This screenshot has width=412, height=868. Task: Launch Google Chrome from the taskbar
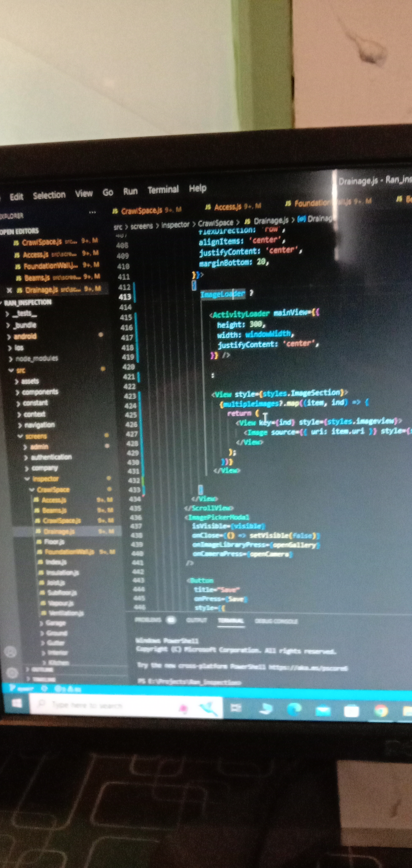(381, 711)
